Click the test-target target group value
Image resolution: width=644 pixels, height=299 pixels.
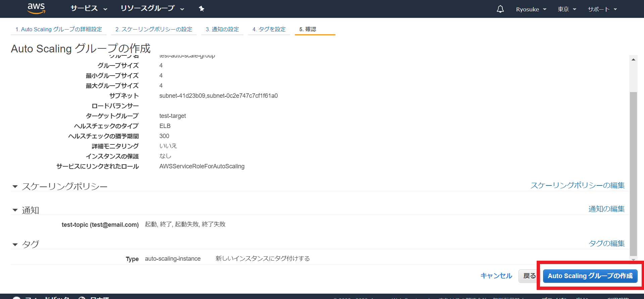click(x=172, y=116)
